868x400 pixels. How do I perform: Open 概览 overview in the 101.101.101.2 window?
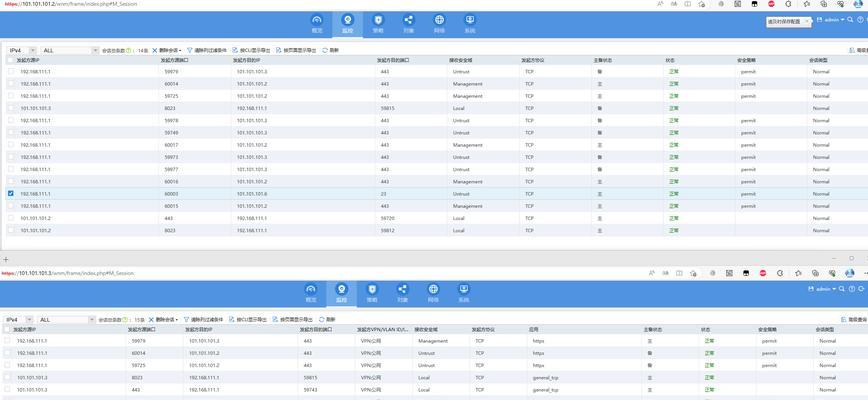[317, 24]
